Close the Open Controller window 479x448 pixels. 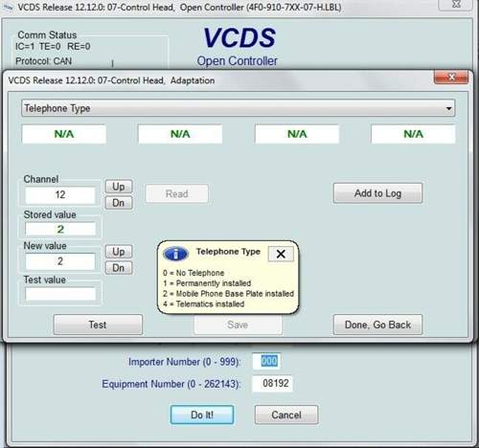pyautogui.click(x=457, y=4)
